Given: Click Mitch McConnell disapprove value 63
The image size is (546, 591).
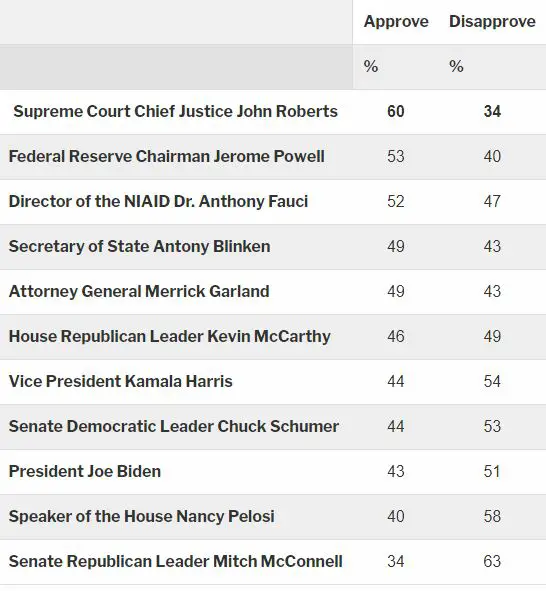Looking at the screenshot, I should point(492,561).
